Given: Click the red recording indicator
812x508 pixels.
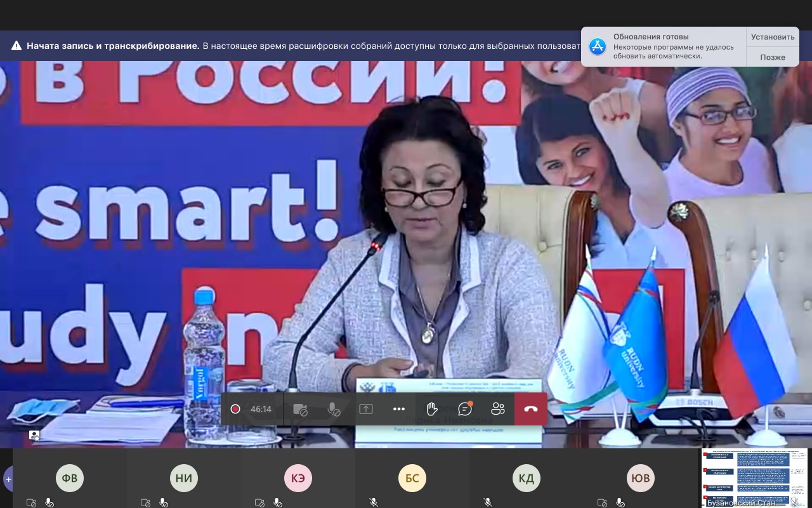Looking at the screenshot, I should (x=235, y=409).
